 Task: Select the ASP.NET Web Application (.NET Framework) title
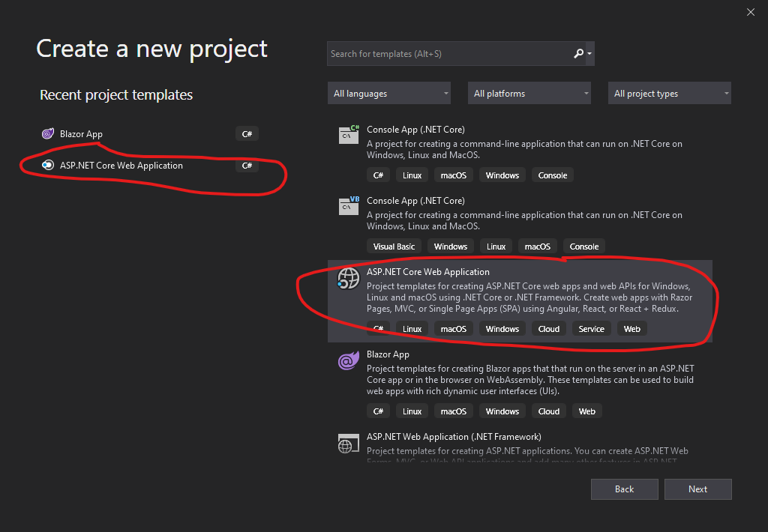(454, 437)
